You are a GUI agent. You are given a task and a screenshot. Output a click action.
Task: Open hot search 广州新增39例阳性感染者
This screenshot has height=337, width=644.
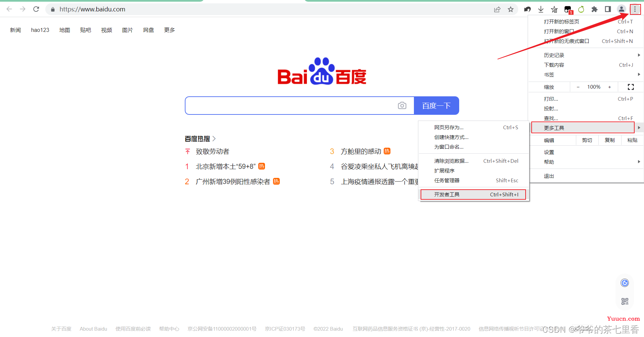click(x=233, y=182)
